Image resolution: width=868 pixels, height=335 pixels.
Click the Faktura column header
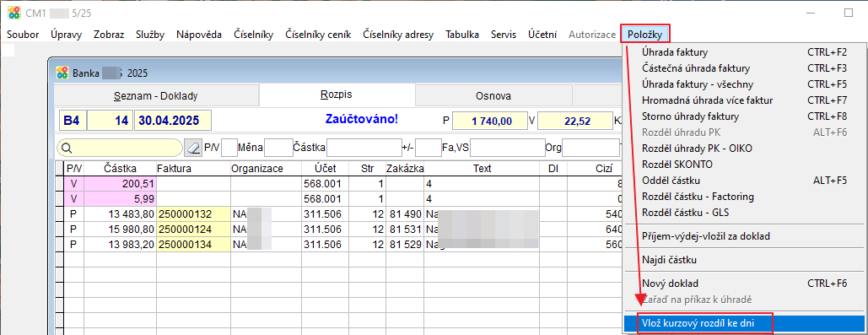click(192, 168)
